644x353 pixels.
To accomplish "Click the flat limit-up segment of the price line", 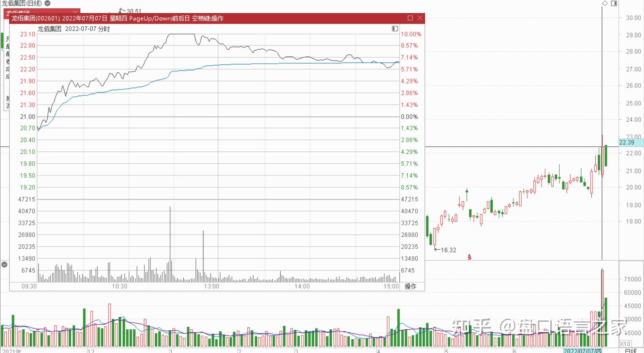I will [x=181, y=34].
